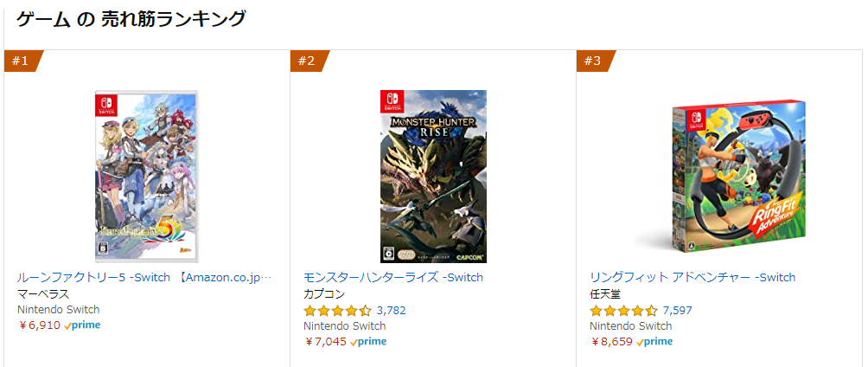Click the Prime badge beside ¥6,910
This screenshot has width=868, height=367.
click(83, 325)
